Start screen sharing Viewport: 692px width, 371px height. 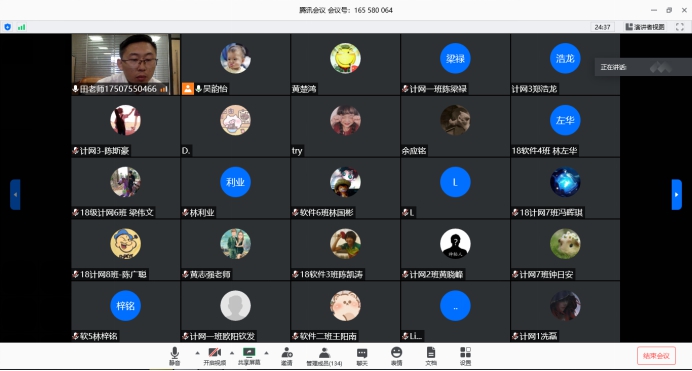(x=249, y=356)
